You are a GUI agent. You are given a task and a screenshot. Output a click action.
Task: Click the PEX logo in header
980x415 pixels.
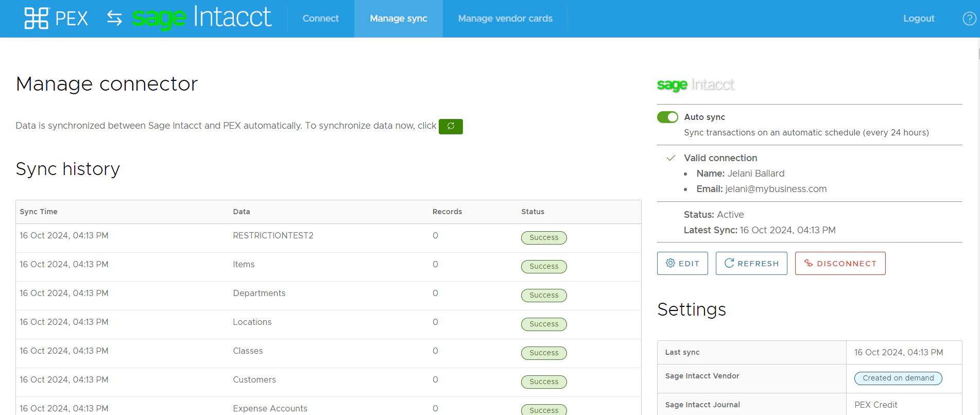coord(56,19)
